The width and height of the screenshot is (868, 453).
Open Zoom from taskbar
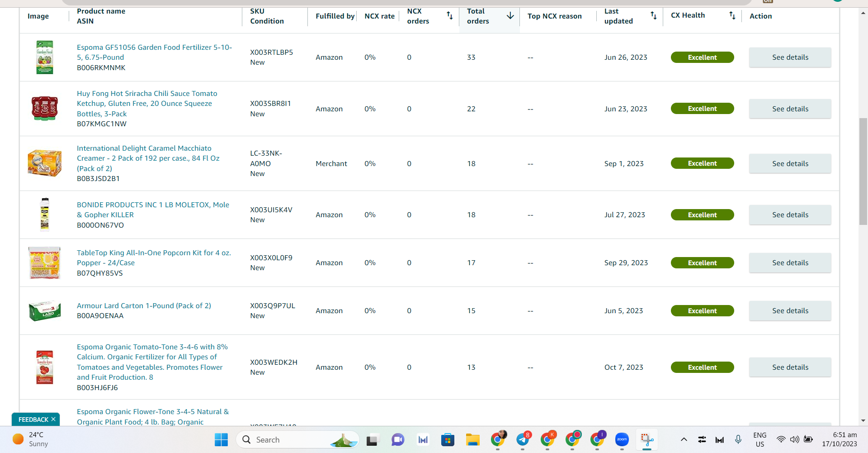point(622,439)
